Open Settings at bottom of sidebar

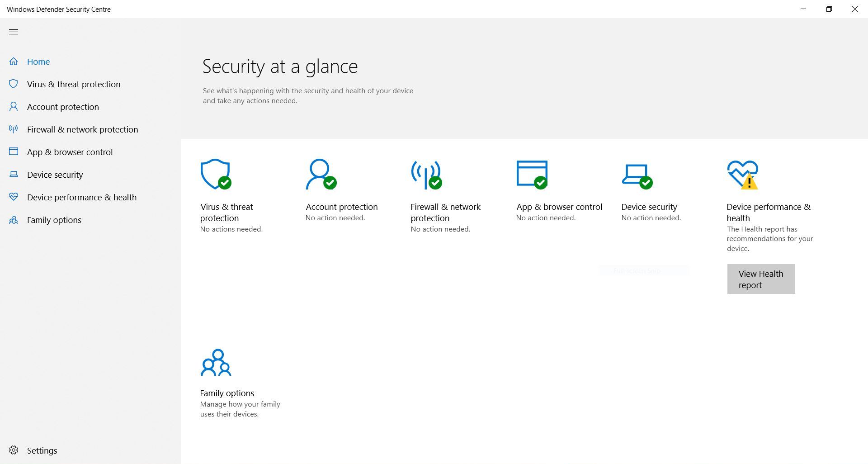point(42,450)
